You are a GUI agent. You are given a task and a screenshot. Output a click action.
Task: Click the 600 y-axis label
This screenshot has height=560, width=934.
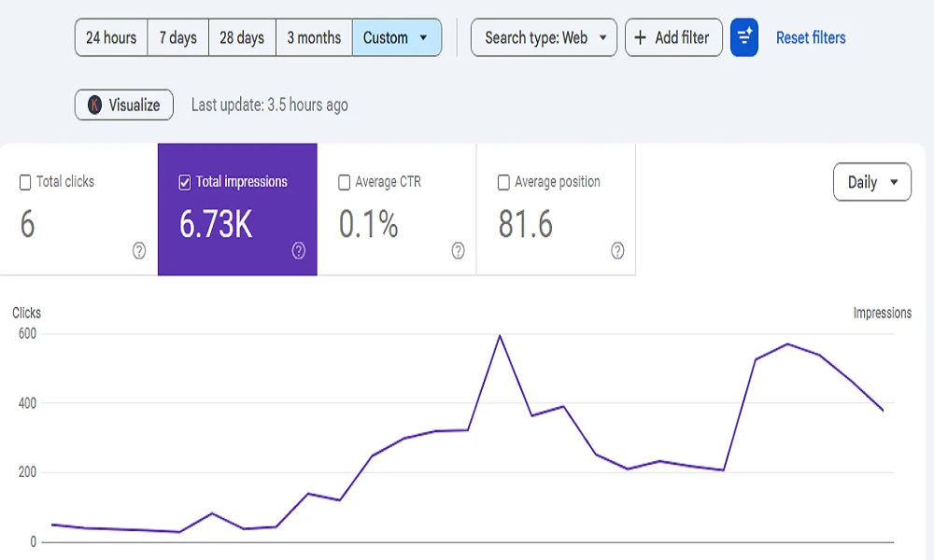coord(27,333)
